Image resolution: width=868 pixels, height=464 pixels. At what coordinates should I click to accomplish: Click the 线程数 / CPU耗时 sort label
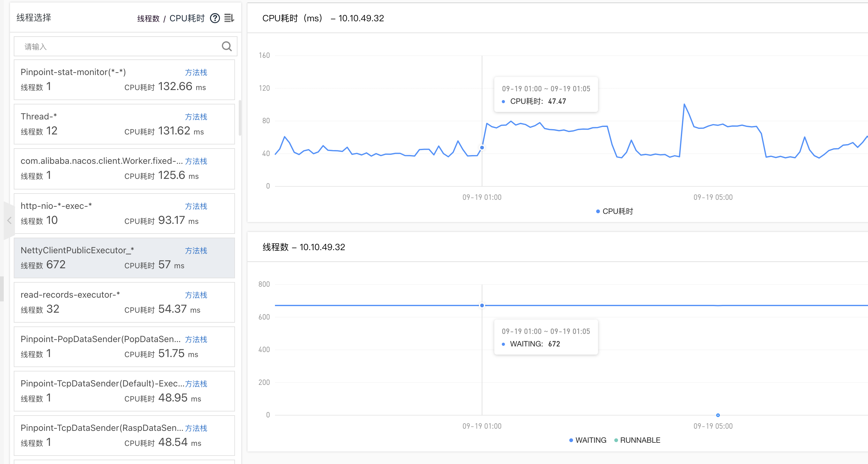pos(171,18)
